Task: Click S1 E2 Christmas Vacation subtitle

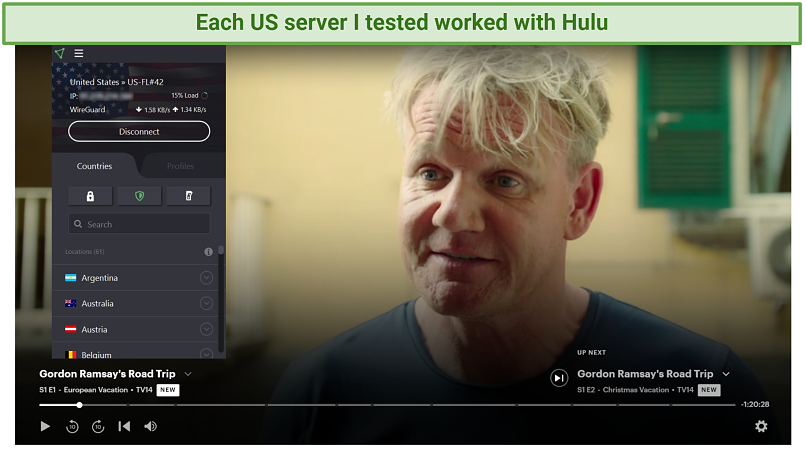Action: point(635,390)
